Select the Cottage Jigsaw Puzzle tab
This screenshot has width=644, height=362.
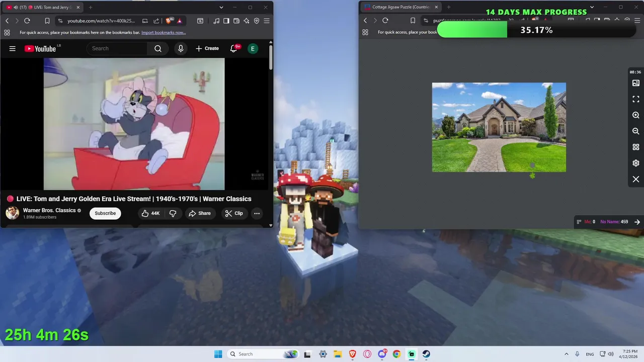pos(400,7)
